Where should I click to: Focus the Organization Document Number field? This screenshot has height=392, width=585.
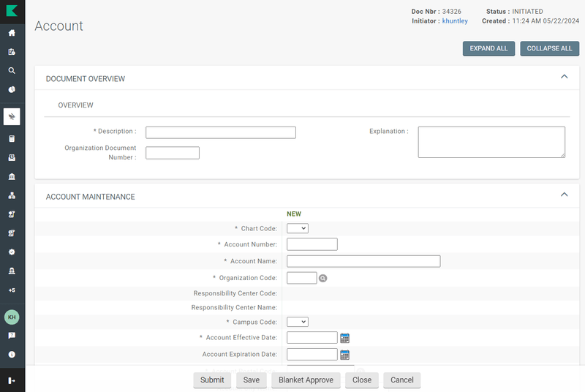click(173, 153)
